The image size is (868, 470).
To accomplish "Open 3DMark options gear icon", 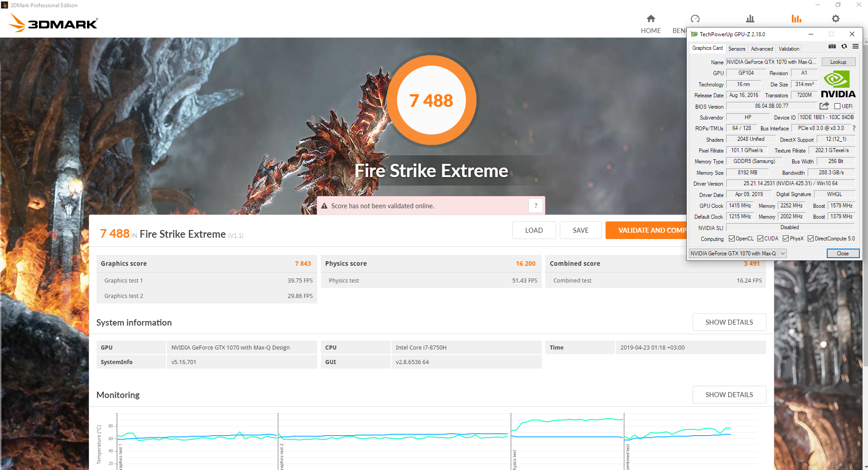I will 835,19.
